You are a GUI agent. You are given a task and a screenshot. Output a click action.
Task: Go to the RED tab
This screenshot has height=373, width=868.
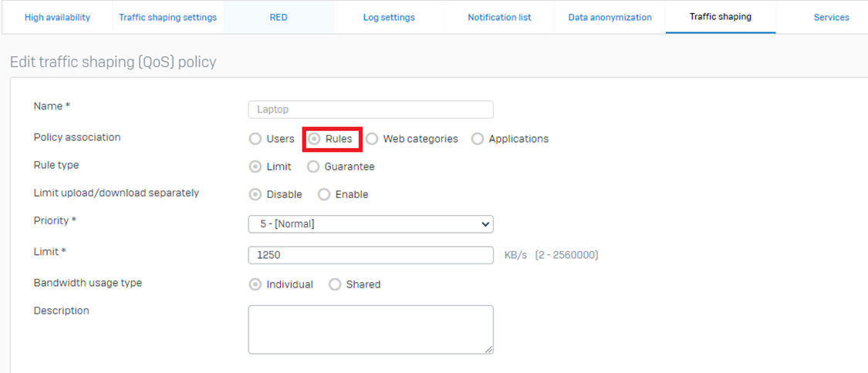coord(279,17)
